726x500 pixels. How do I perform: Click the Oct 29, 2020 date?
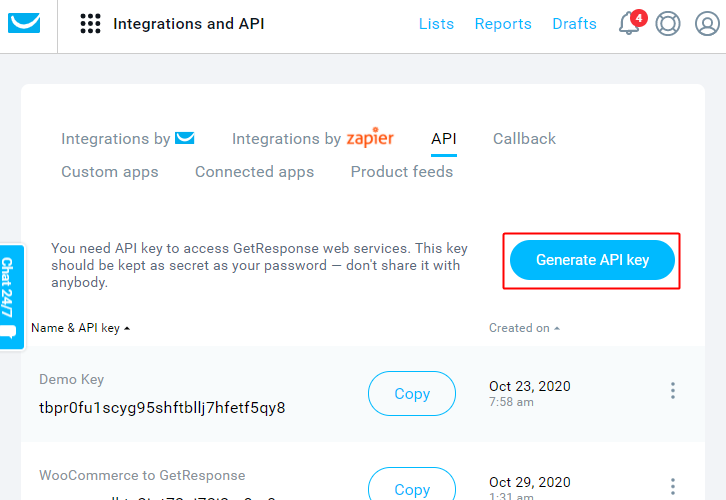click(x=530, y=482)
